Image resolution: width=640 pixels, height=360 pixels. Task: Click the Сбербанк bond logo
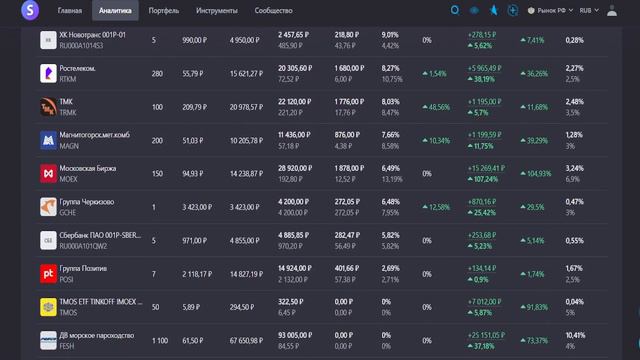[x=48, y=240]
